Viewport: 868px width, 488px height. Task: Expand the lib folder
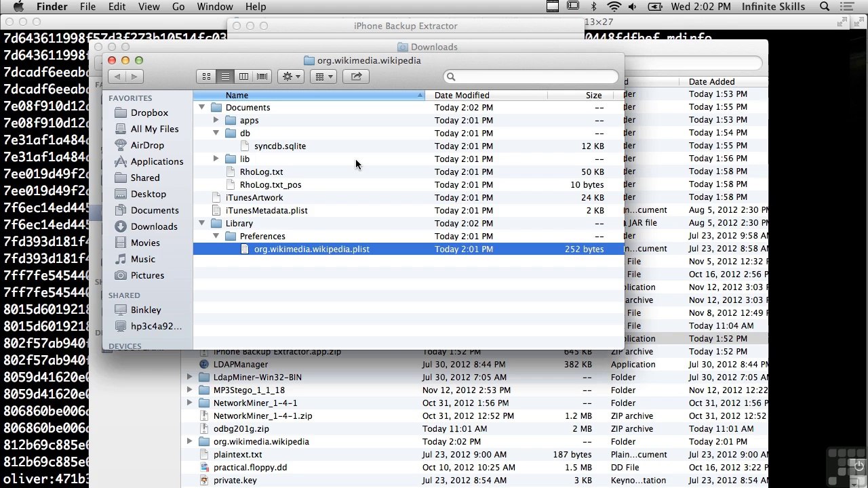point(216,159)
